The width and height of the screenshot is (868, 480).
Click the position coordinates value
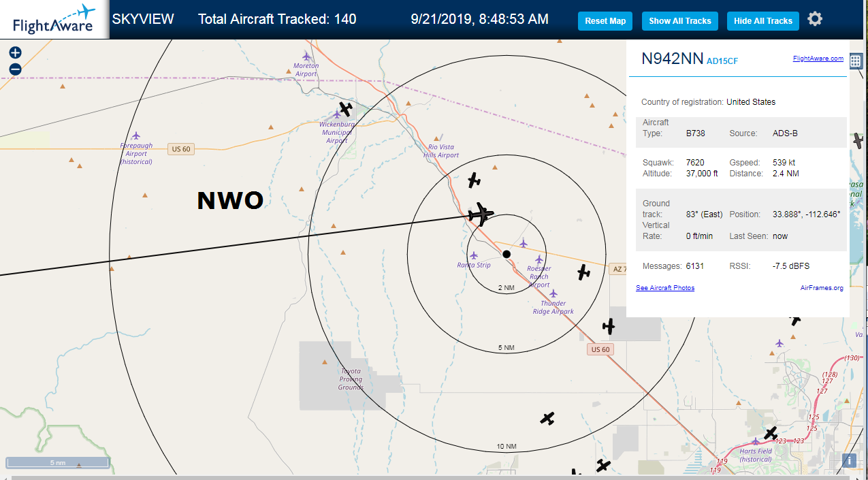tap(807, 214)
